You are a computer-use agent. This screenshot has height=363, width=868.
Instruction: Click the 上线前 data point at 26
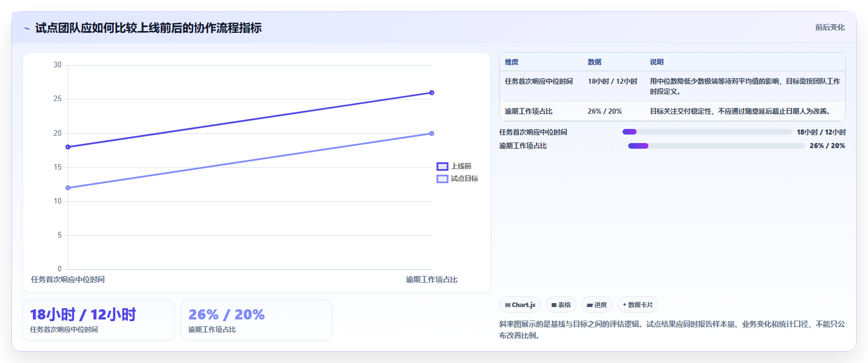(x=432, y=93)
